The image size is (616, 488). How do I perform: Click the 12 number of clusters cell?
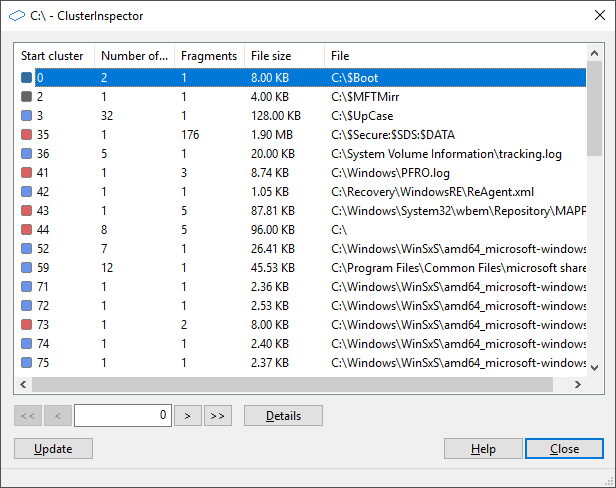(x=107, y=268)
